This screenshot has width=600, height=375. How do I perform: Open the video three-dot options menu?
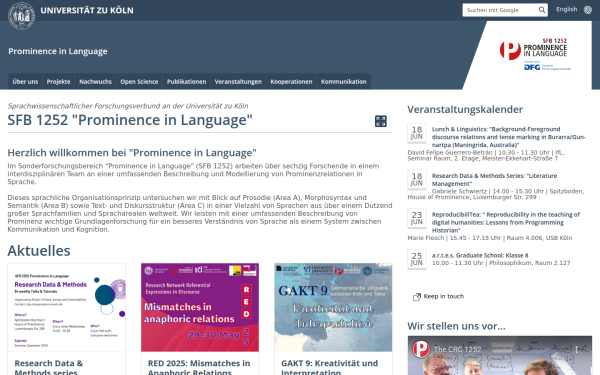click(577, 349)
